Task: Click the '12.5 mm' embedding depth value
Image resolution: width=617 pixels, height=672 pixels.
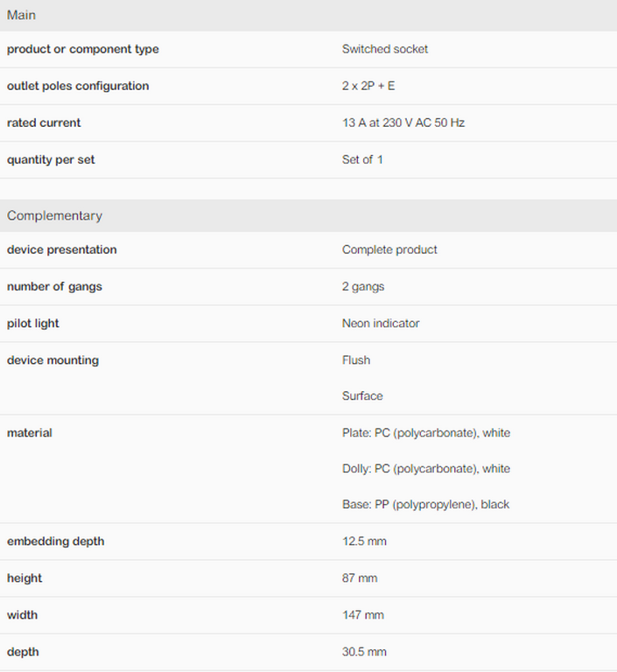Action: pyautogui.click(x=364, y=541)
